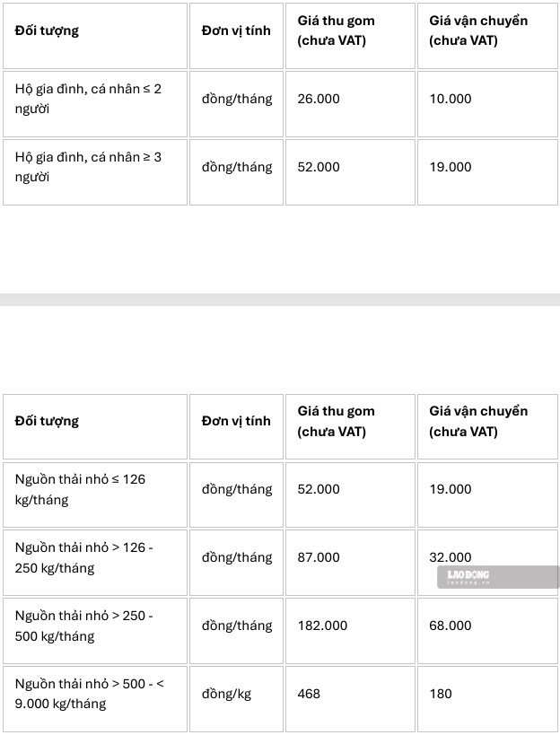Viewport: 560px width, 735px height.
Task: Select the 'Đối tượng' header in second table
Action: [95, 426]
